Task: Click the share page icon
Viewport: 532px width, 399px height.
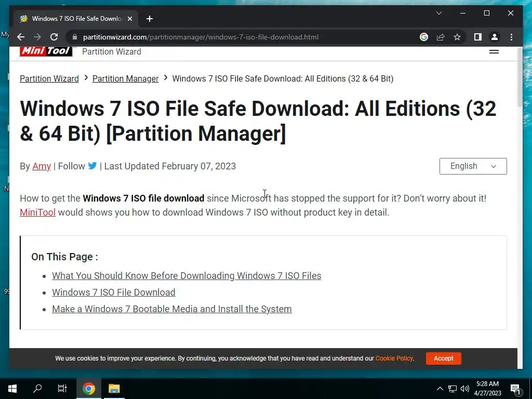Action: tap(441, 37)
